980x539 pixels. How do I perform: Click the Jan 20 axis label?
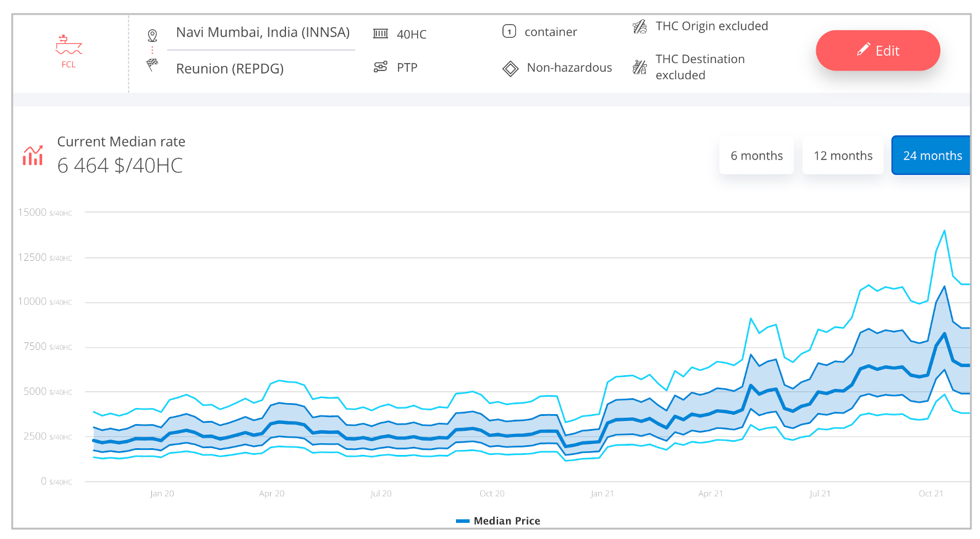[x=162, y=493]
